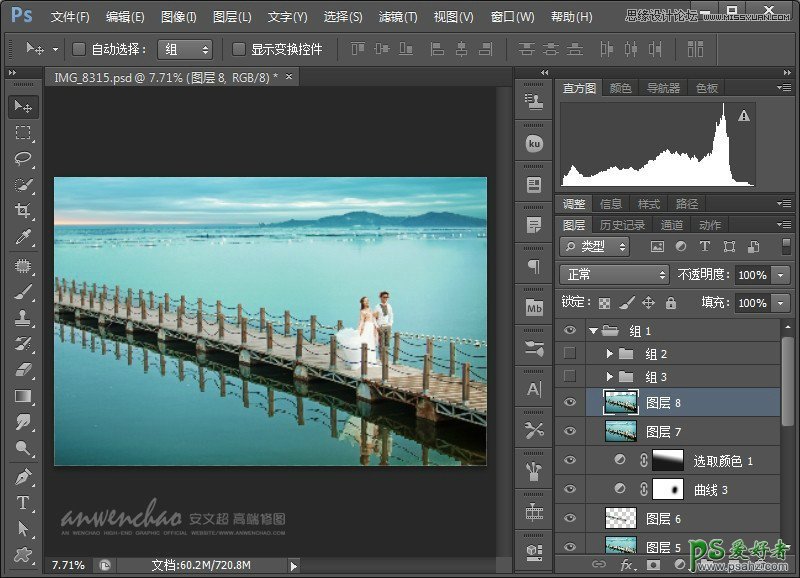This screenshot has height=578, width=800.
Task: Switch to the 历史记录 tab
Action: pos(622,225)
